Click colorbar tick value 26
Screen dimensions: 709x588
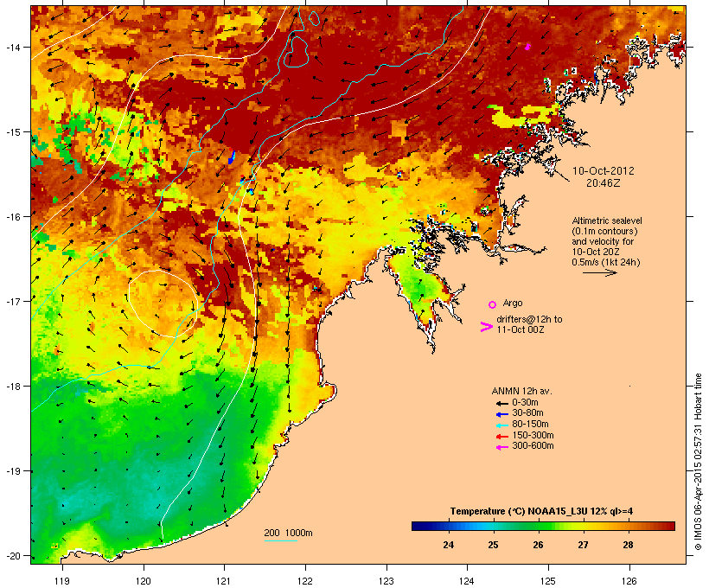[x=538, y=545]
